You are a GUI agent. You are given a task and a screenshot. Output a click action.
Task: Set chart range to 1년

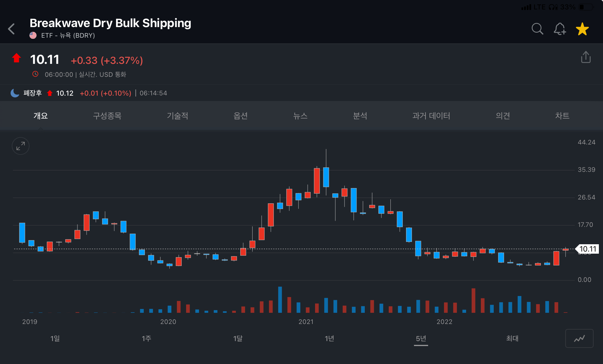(329, 338)
